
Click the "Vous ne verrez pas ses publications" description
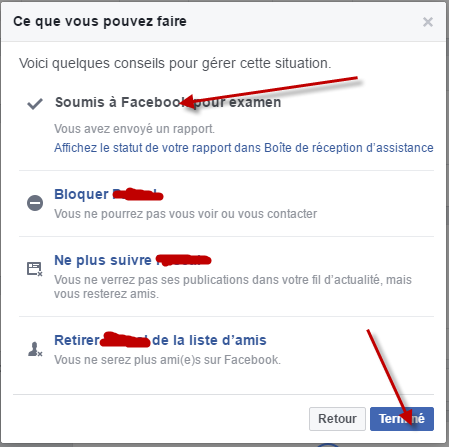233,287
